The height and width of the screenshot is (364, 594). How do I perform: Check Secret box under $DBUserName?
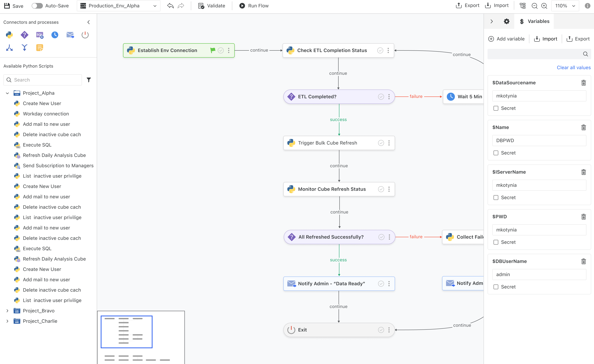496,287
